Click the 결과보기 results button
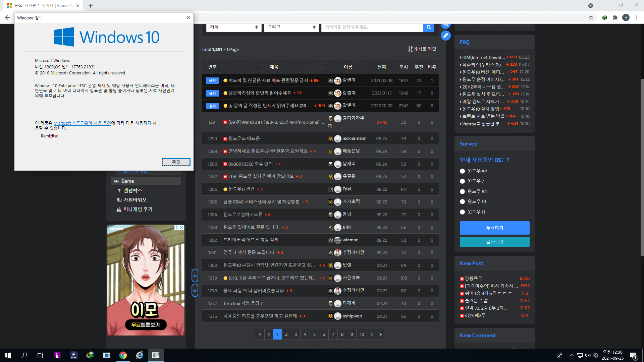The width and height of the screenshot is (644, 362). click(494, 242)
